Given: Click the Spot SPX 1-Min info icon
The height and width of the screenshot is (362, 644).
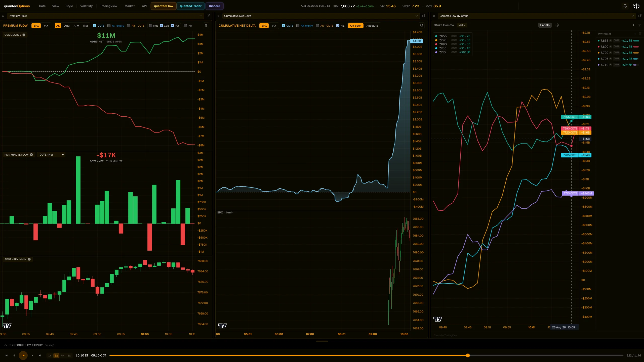Looking at the screenshot, I should pos(29,259).
